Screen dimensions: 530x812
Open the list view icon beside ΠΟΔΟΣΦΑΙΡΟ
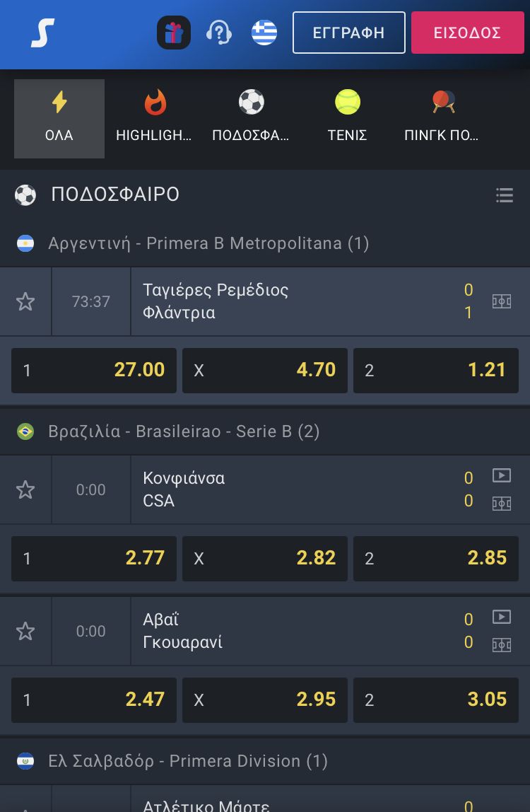(x=505, y=195)
